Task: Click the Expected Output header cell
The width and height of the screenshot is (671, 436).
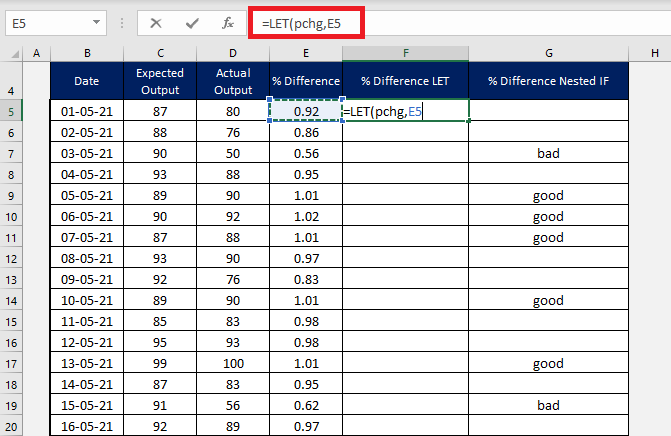Action: (x=160, y=81)
